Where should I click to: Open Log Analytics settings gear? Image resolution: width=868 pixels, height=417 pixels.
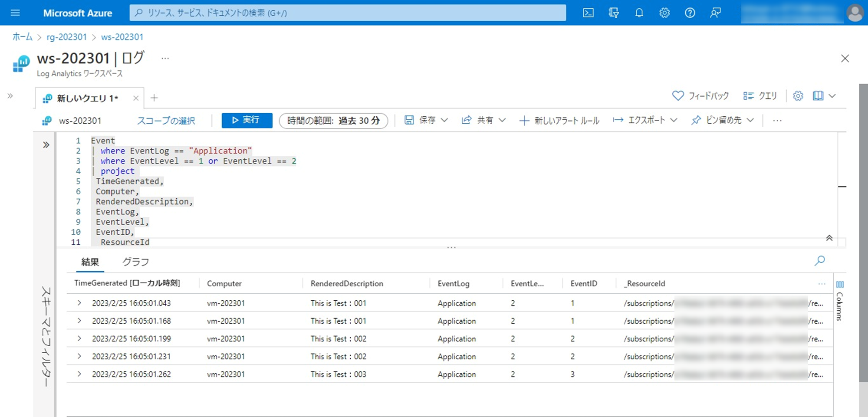[x=798, y=96]
